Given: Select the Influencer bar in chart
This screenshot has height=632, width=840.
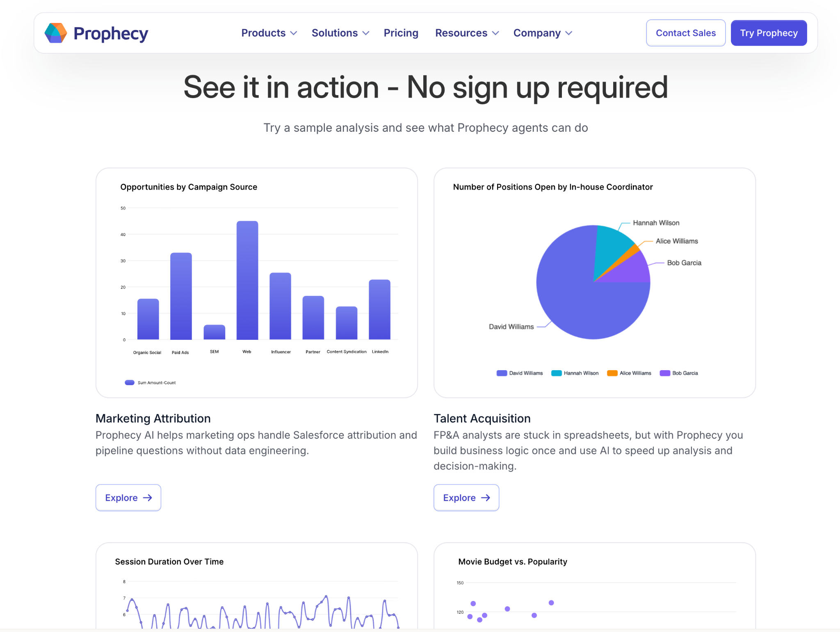Looking at the screenshot, I should click(280, 306).
